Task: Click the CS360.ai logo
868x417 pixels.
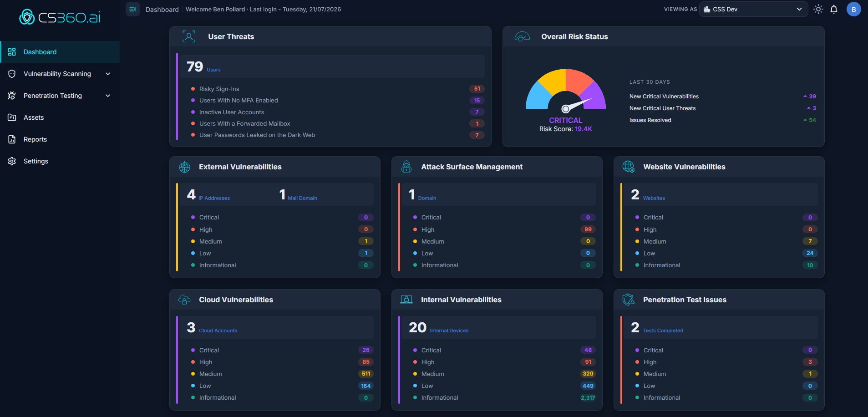Action: pos(60,17)
